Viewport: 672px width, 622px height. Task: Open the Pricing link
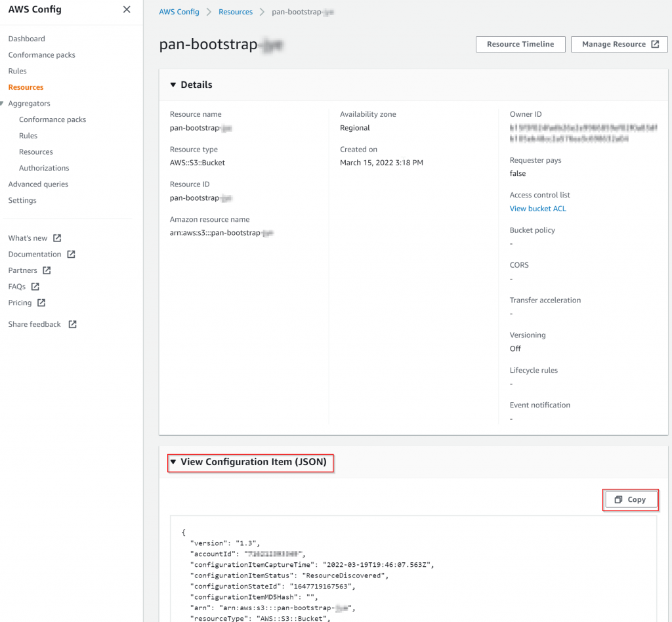[x=20, y=303]
